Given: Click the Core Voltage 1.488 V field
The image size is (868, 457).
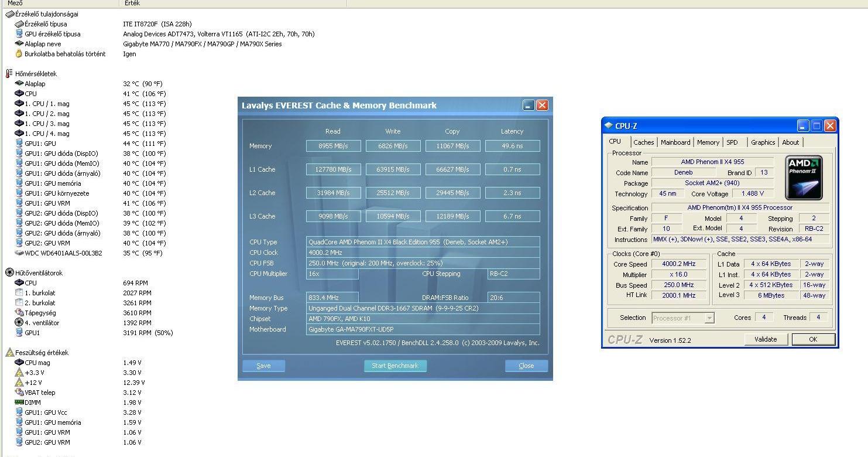Looking at the screenshot, I should click(753, 194).
